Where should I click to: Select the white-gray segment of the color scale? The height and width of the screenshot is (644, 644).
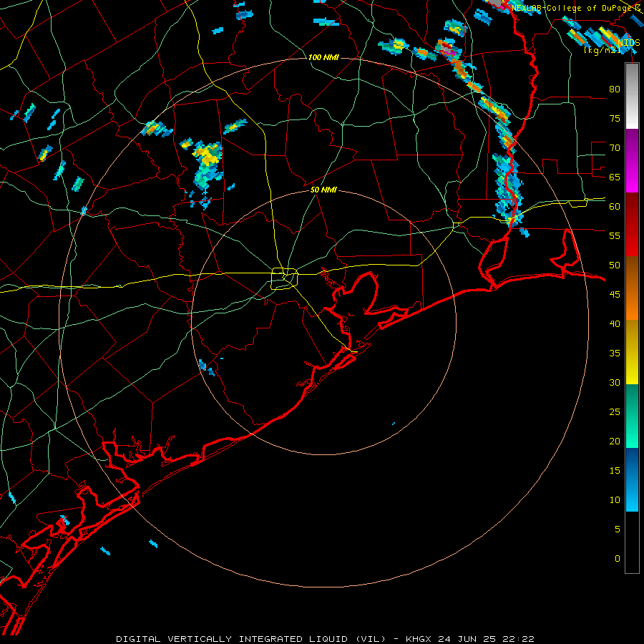point(632,96)
